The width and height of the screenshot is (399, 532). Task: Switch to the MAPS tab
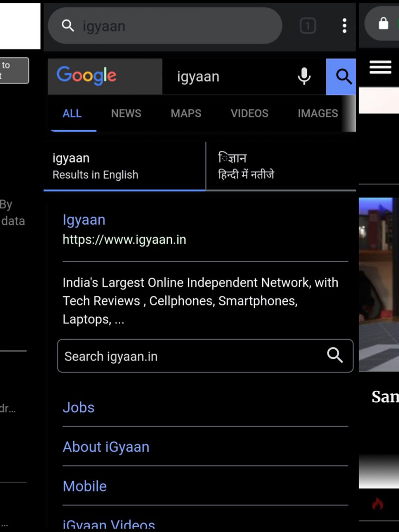186,114
